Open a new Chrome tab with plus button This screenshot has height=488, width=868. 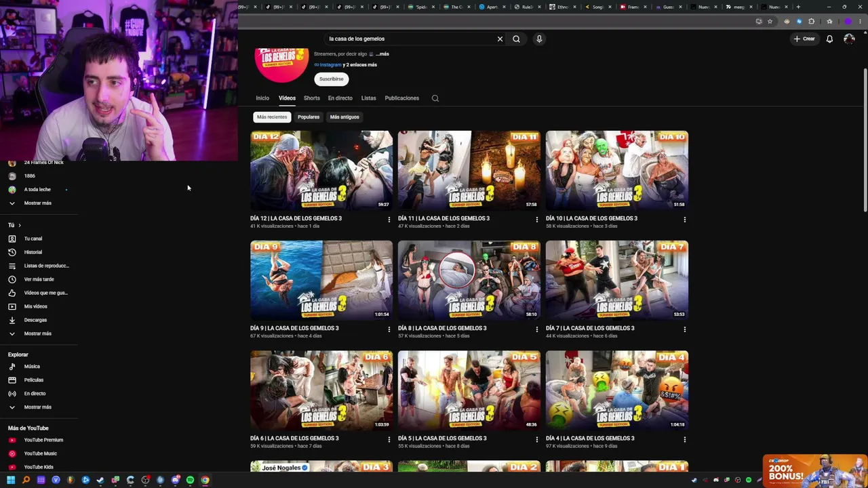(798, 7)
